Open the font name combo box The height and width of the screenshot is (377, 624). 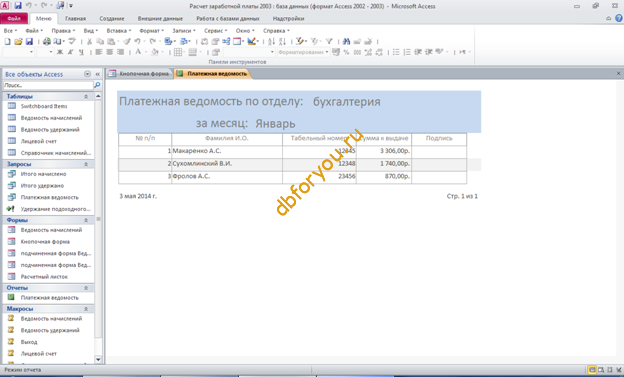click(x=18, y=52)
